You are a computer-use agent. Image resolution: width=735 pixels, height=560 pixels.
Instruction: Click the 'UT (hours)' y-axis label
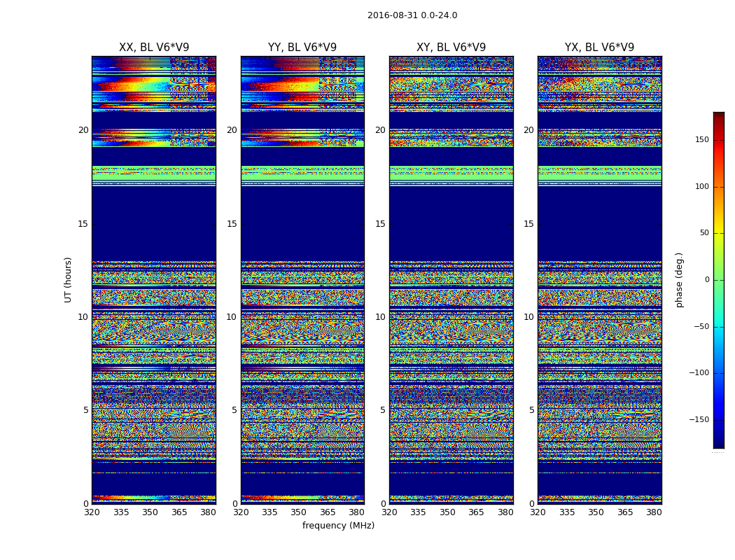pos(68,280)
